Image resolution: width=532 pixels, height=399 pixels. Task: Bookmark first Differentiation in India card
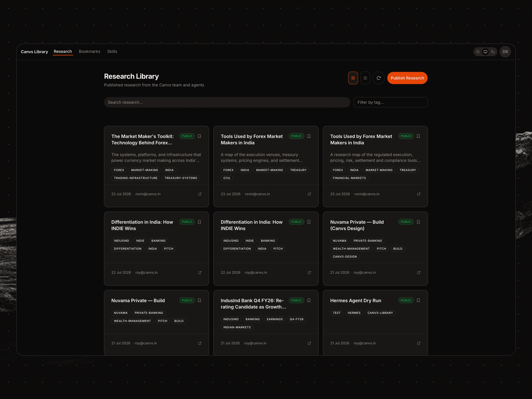(199, 222)
